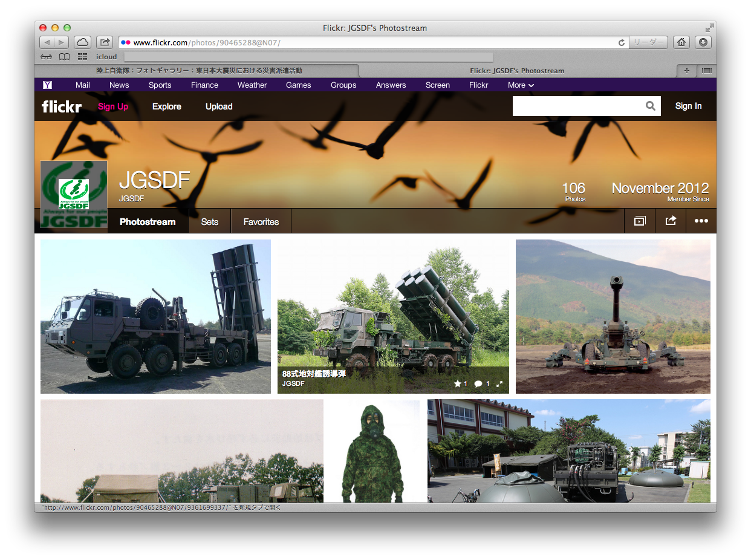Open the bookmarks book icon
Screen dimensions: 751x560
pos(64,57)
